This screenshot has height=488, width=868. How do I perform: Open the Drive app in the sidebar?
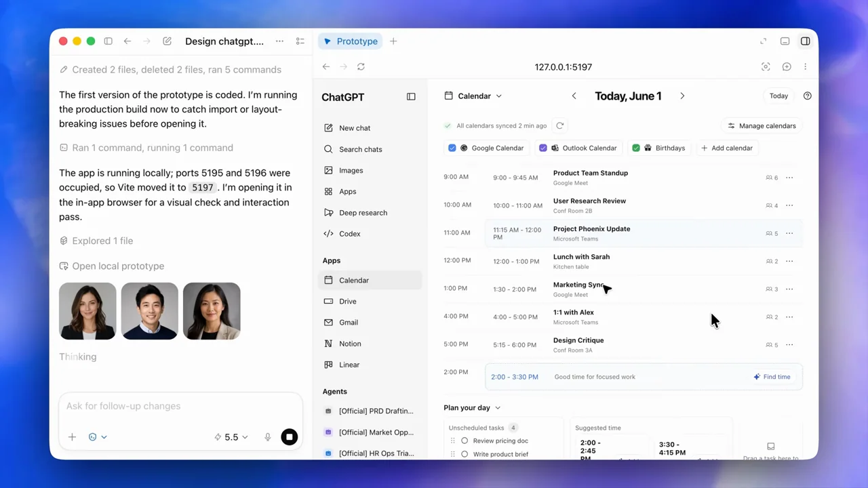tap(370, 302)
